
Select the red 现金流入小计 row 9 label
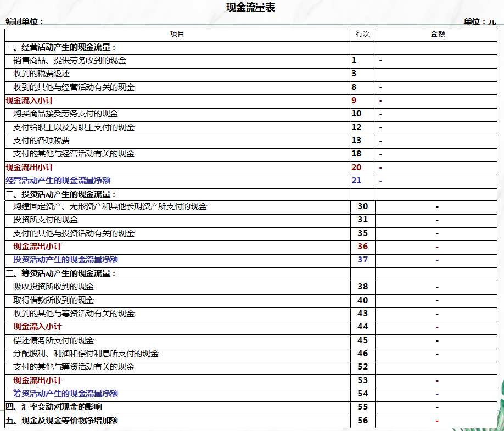[29, 100]
